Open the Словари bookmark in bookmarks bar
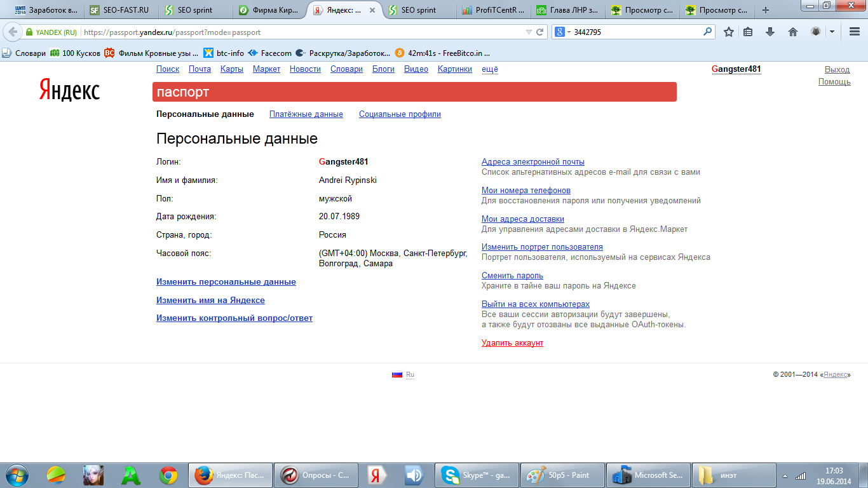This screenshot has width=868, height=488. click(24, 53)
